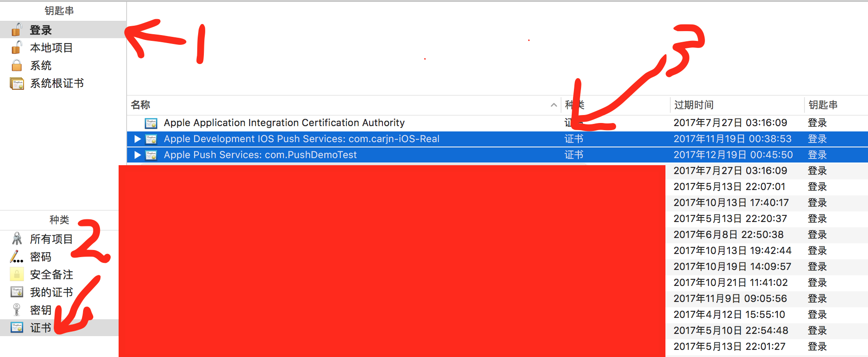Select the 登录 keychain lock icon
This screenshot has width=868, height=357.
pyautogui.click(x=16, y=30)
